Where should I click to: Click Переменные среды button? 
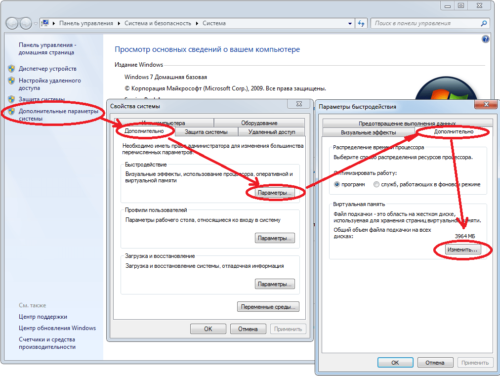(x=268, y=307)
